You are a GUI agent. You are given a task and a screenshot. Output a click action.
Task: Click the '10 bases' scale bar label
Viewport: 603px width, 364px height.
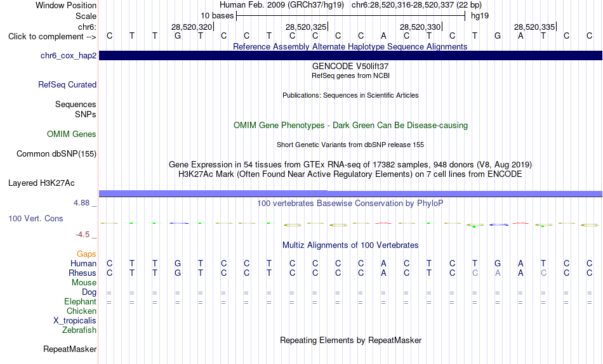pos(217,16)
